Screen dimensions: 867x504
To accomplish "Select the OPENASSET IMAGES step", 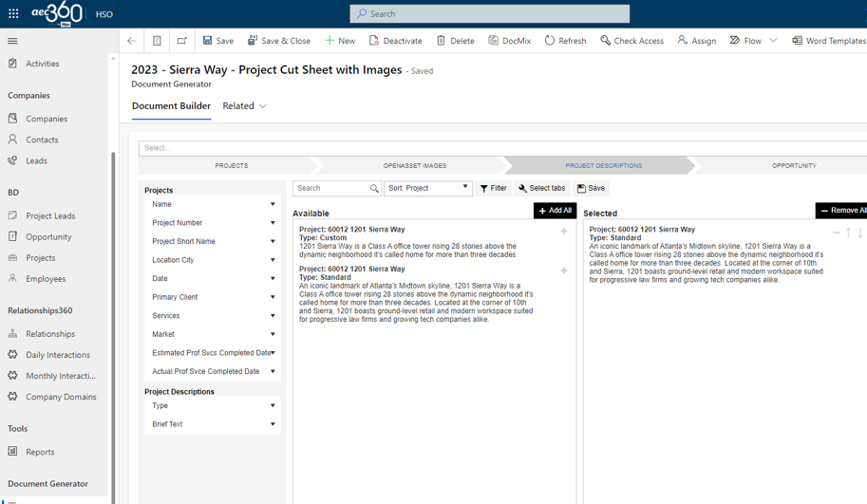I will tap(415, 166).
